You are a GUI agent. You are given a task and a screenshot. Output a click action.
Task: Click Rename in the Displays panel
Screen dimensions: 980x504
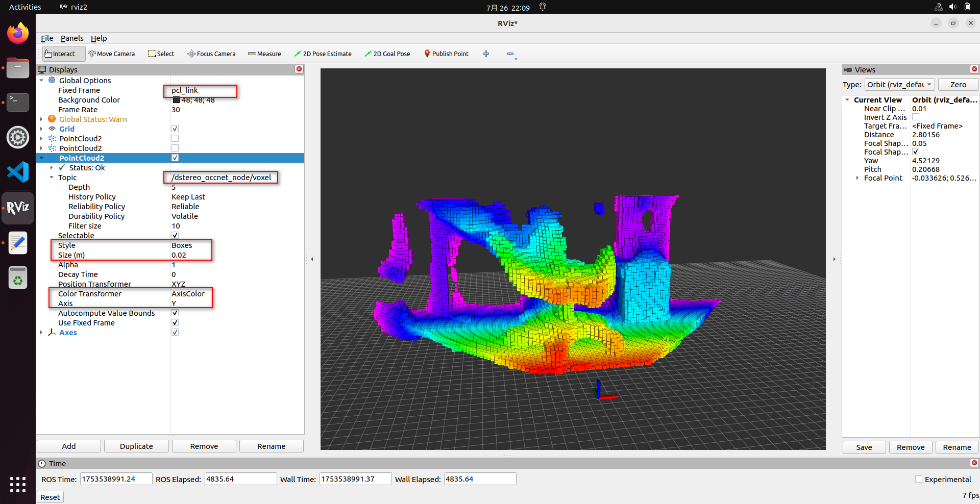(x=272, y=446)
